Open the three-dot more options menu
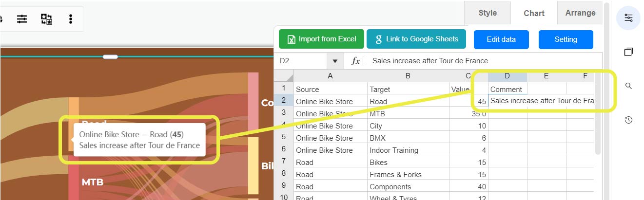 click(71, 19)
